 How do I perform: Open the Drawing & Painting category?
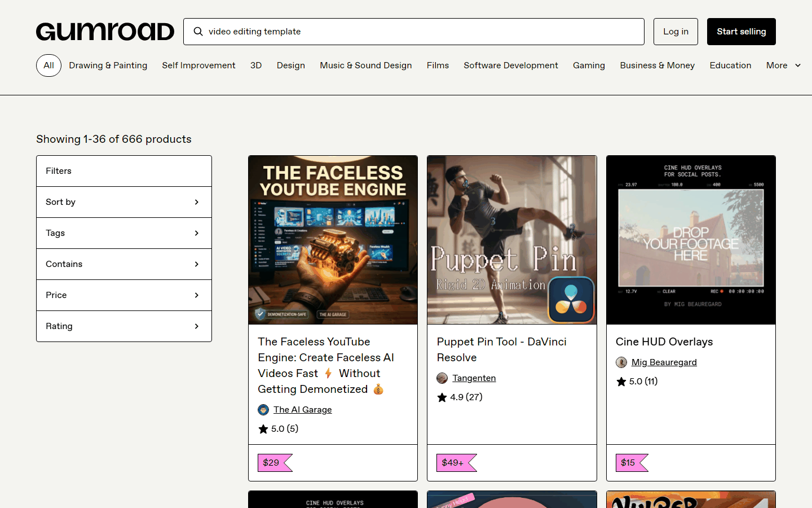(x=108, y=65)
